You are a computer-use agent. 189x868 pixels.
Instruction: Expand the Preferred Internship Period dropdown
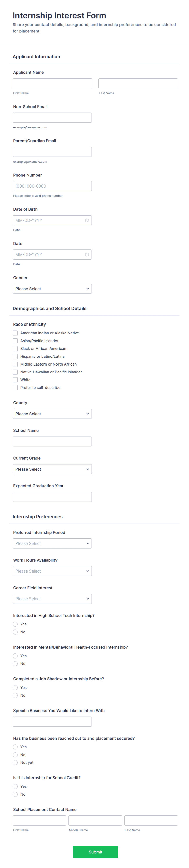pos(52,543)
